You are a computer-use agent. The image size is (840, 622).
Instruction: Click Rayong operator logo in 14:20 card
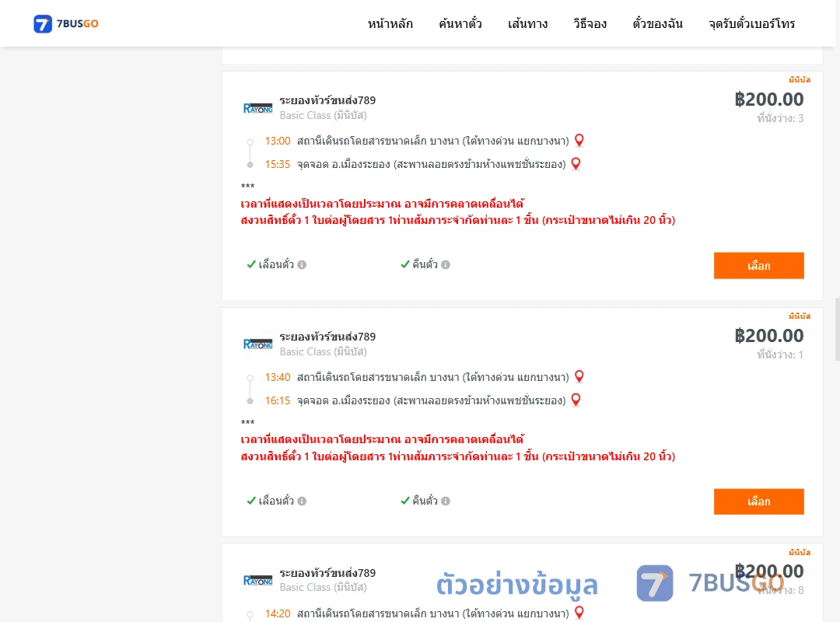257,580
